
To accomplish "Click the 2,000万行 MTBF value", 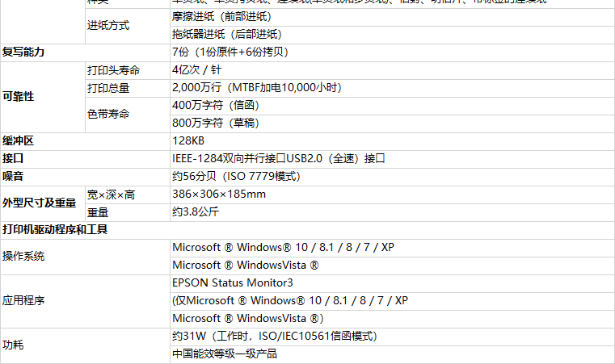I will tap(257, 88).
